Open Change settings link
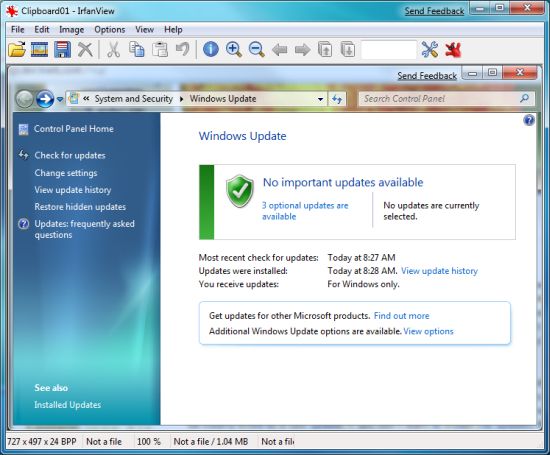The height and width of the screenshot is (455, 550). 66,173
